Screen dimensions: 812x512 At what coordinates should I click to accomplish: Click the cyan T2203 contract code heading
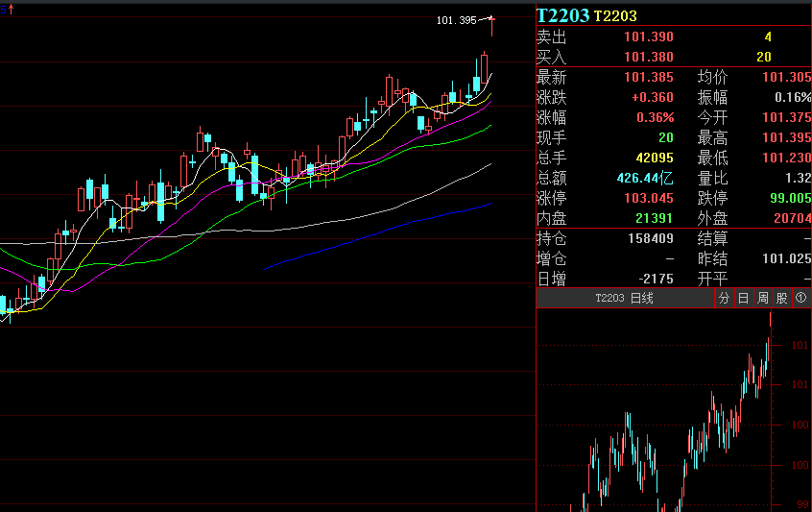click(x=562, y=15)
